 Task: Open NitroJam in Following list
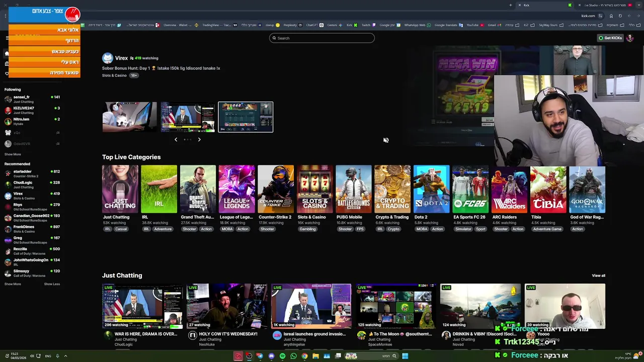click(32, 121)
